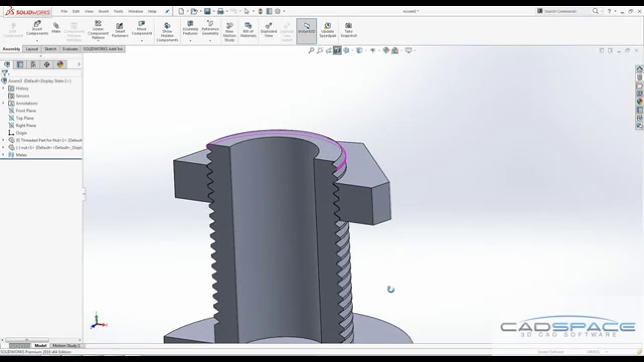Image resolution: width=644 pixels, height=362 pixels.
Task: Open the Insert menu
Action: point(103,11)
